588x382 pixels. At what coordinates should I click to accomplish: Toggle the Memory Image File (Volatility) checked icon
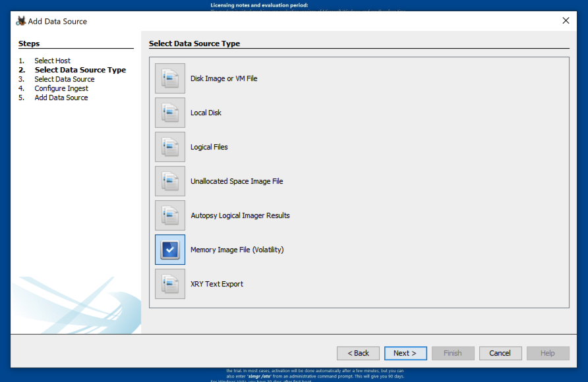click(170, 250)
